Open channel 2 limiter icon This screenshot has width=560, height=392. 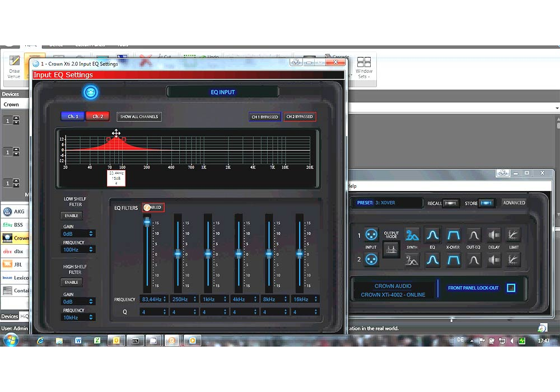513,260
